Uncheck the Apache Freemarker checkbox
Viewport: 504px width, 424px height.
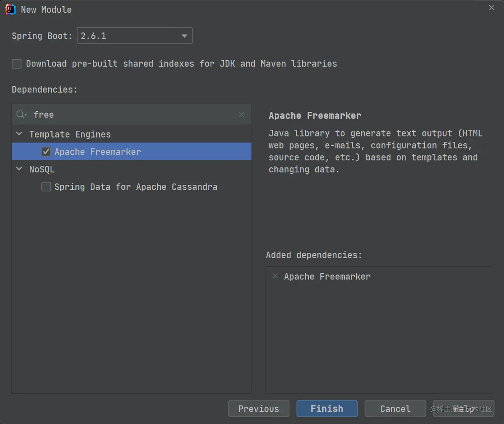point(46,152)
